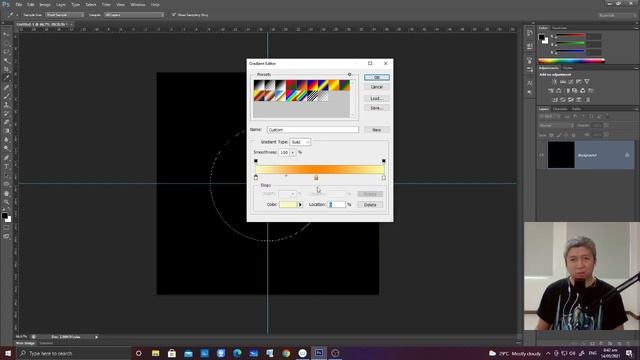Open the Gradient Type dropdown
Screen dimensions: 640x360
(x=300, y=142)
